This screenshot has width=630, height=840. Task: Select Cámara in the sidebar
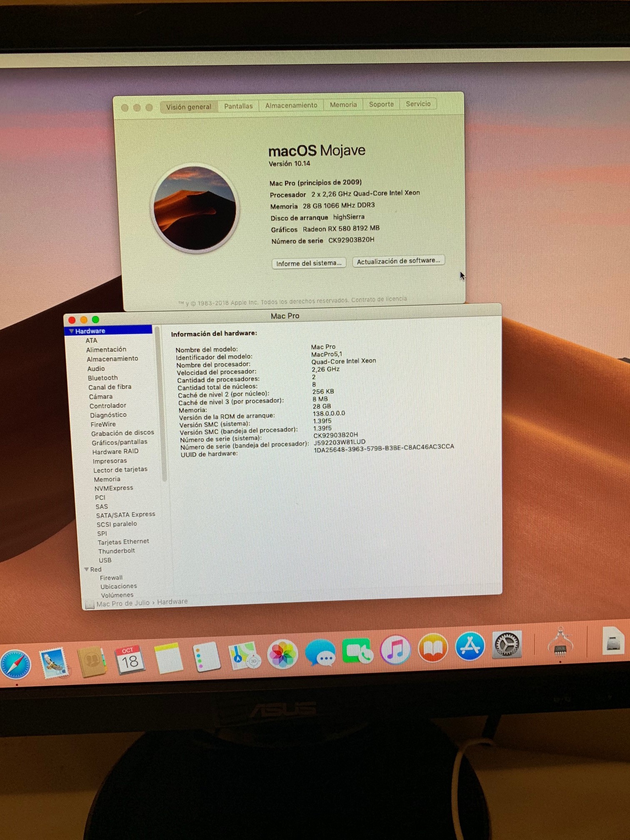pyautogui.click(x=101, y=397)
